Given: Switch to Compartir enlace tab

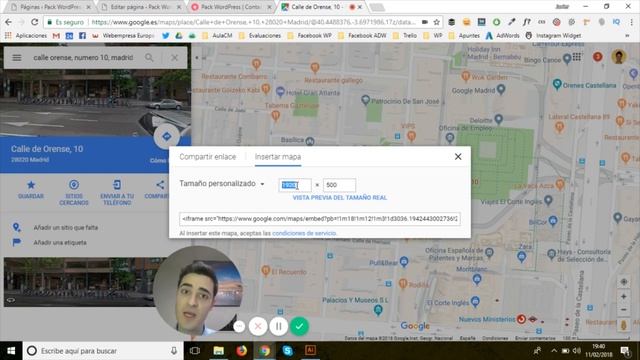Looking at the screenshot, I should click(207, 157).
